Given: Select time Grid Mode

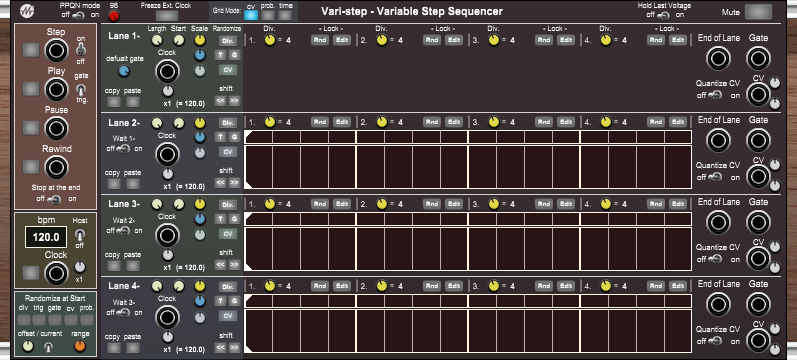Looking at the screenshot, I should (286, 15).
